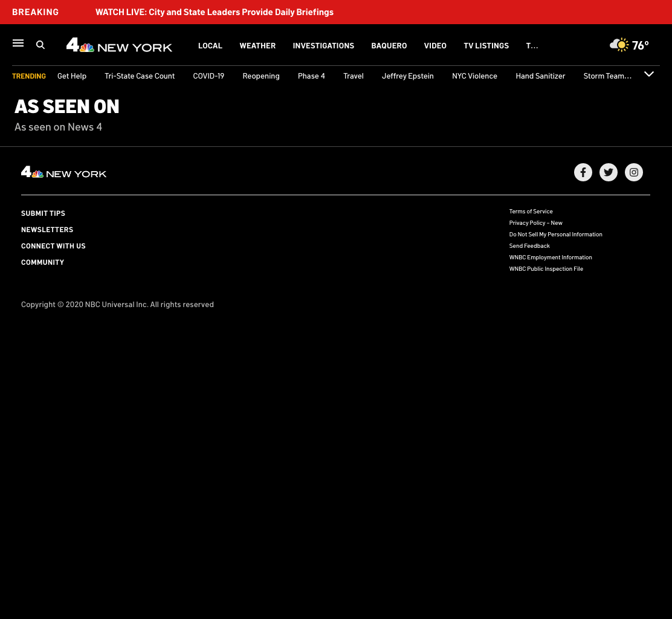Click Do Not Sell My Personal Information
Image resolution: width=672 pixels, height=619 pixels.
(x=555, y=234)
